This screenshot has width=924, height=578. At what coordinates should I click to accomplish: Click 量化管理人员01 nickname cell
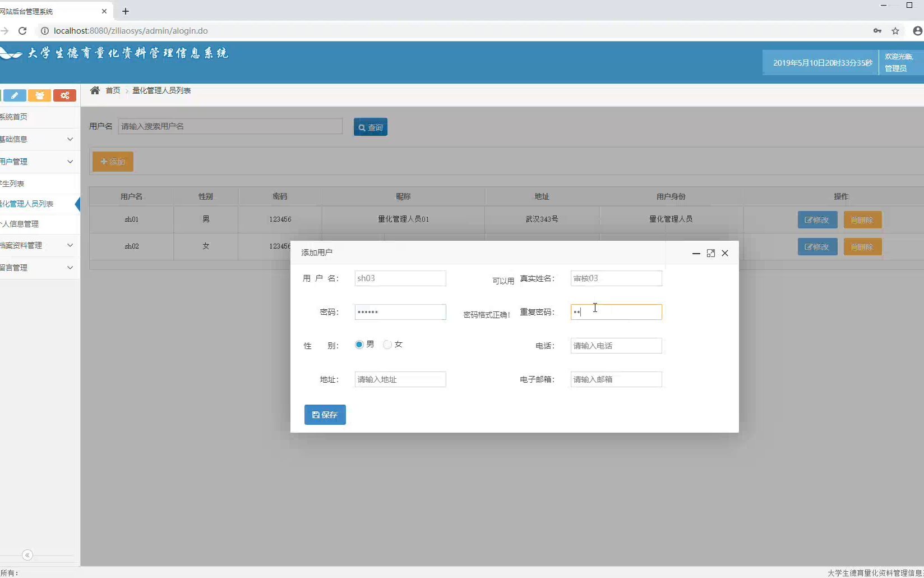click(403, 219)
